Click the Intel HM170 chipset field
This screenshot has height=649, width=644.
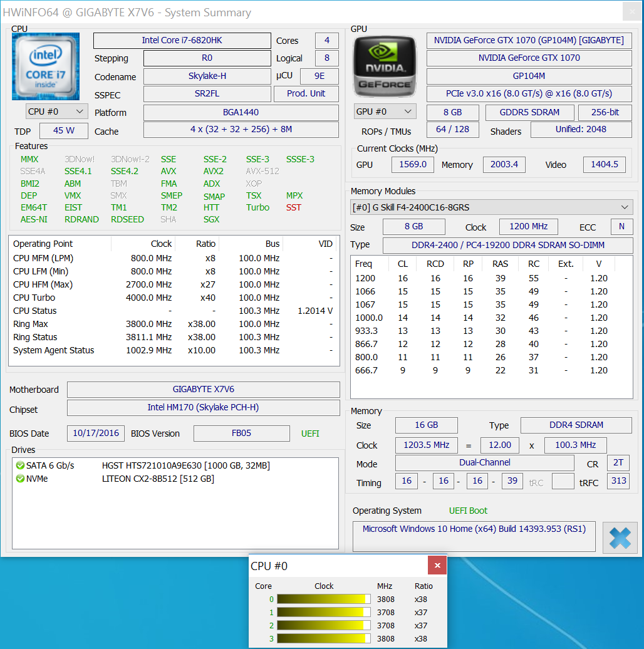tap(203, 408)
